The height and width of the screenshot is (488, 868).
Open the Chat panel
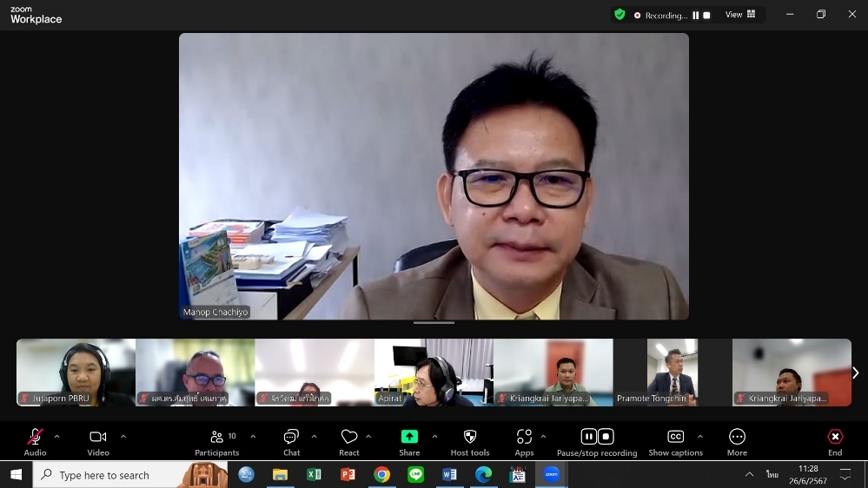[291, 437]
